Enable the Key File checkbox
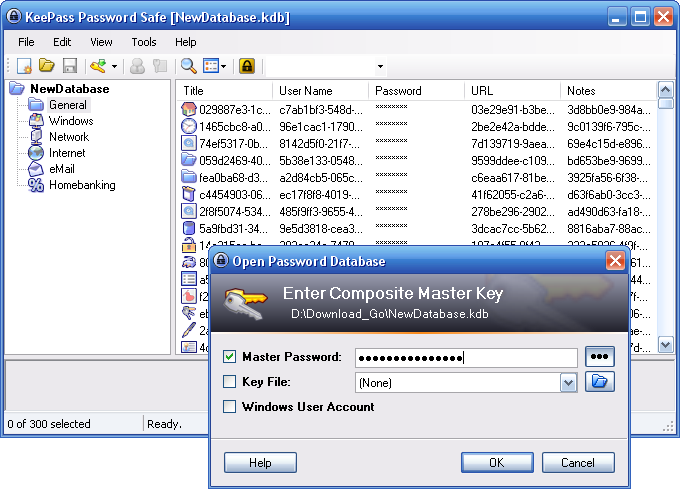The width and height of the screenshot is (680, 489). tap(230, 381)
